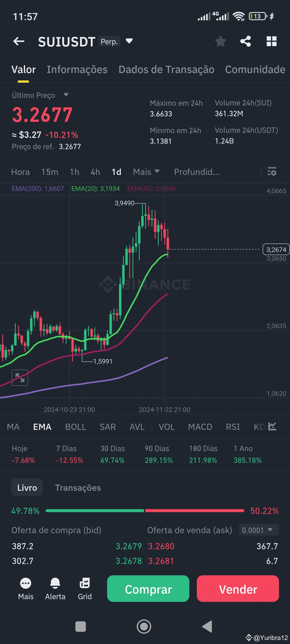290x644 pixels.
Task: Select ask price 3.2680
Action: point(161,546)
